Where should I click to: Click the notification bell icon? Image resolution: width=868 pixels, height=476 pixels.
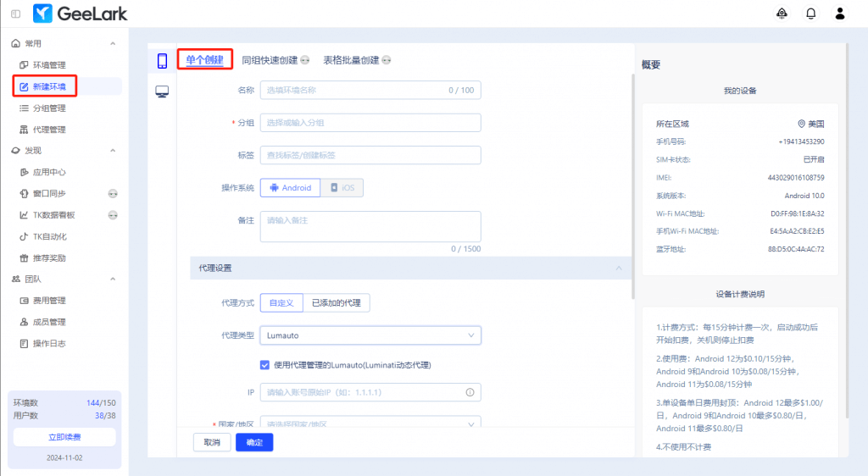click(810, 14)
